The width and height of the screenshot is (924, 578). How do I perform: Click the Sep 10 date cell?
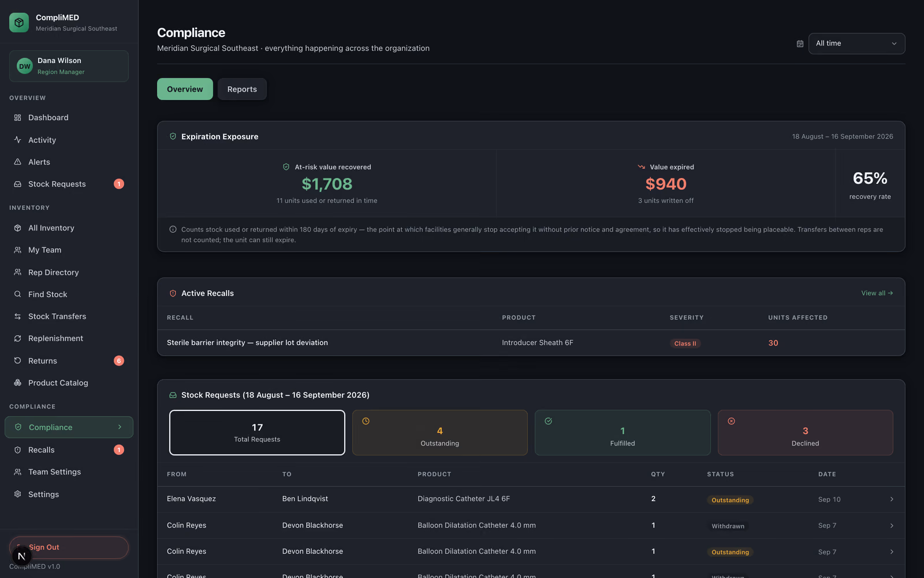pyautogui.click(x=829, y=499)
